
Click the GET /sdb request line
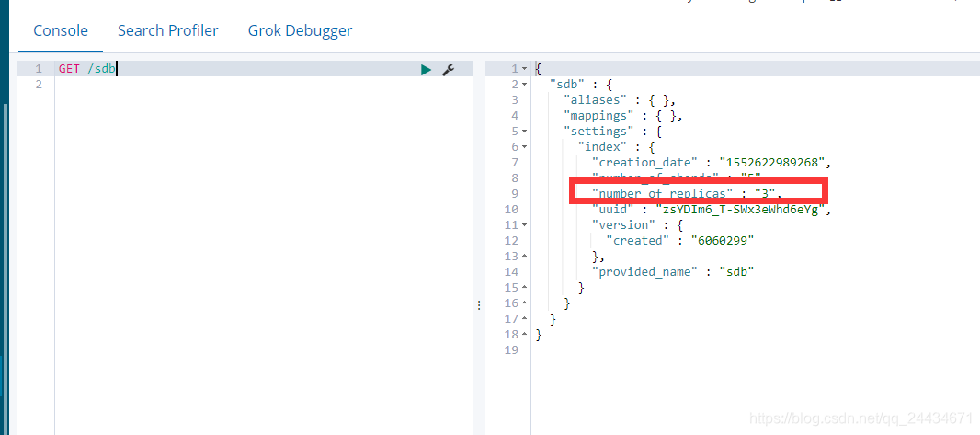coord(86,69)
